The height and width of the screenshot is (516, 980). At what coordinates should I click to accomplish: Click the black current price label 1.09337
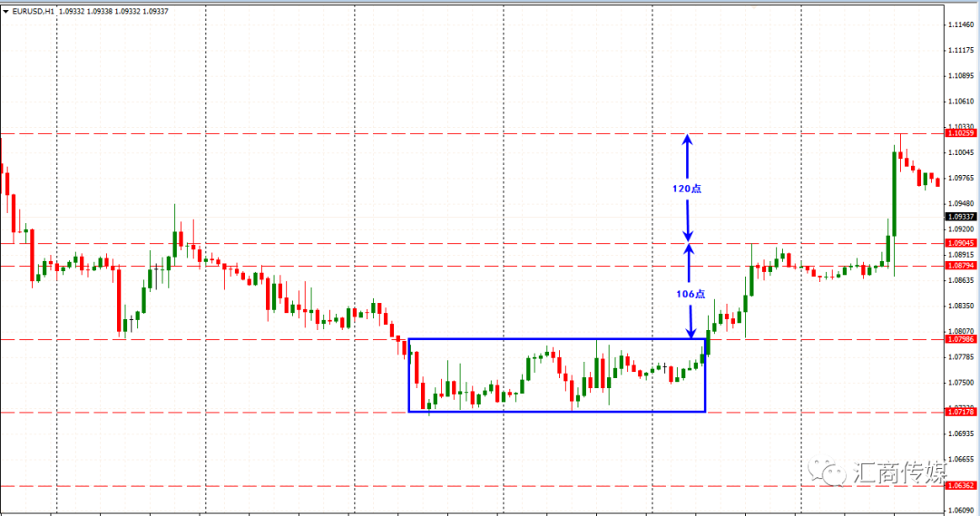click(961, 216)
